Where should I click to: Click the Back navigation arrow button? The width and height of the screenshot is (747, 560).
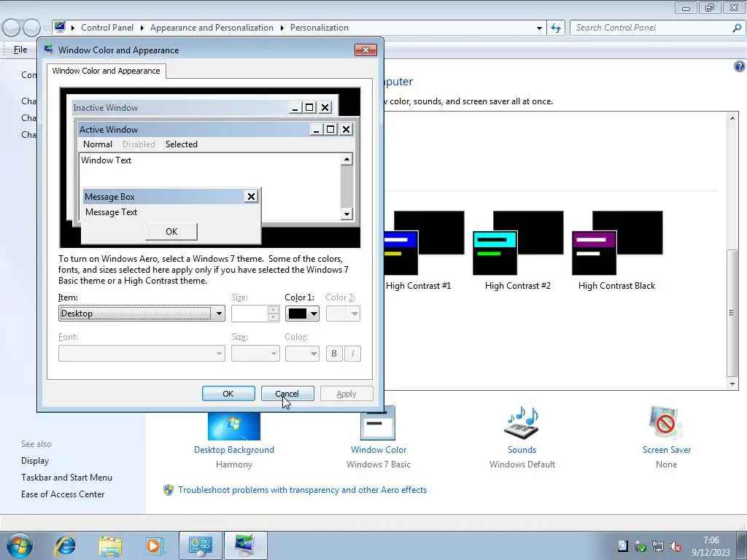[12, 28]
